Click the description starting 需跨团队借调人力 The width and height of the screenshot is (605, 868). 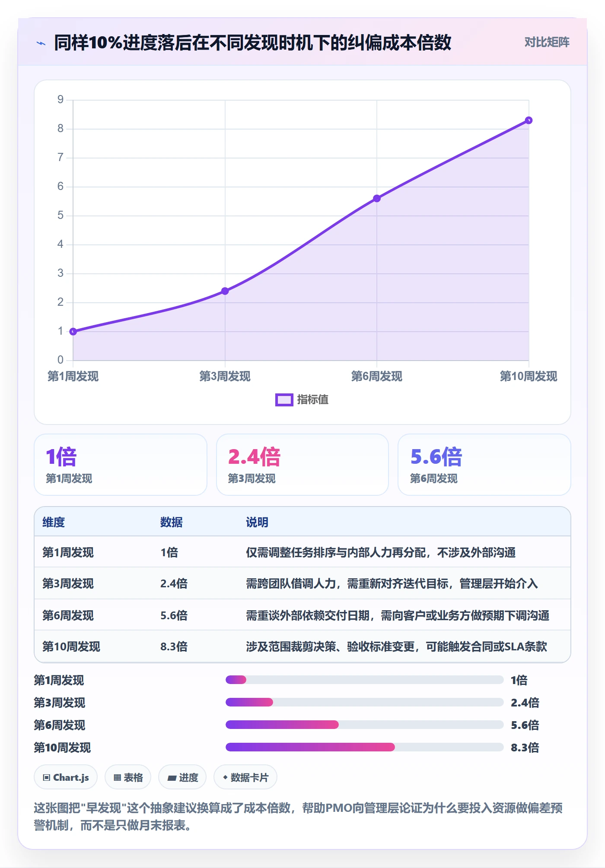392,583
